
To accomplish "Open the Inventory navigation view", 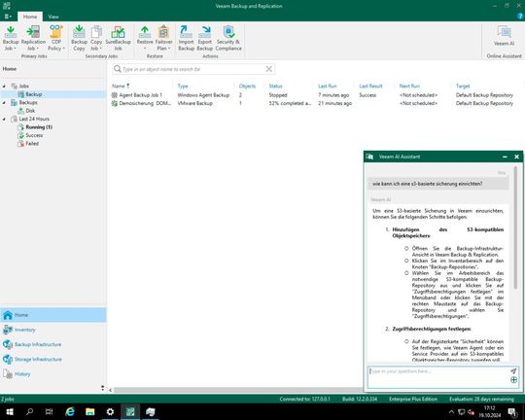I will tap(53, 330).
